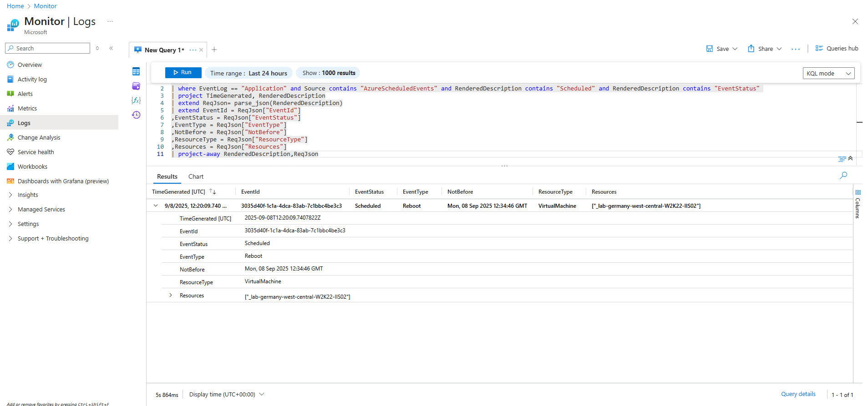Screen dimensions: 868x406
Task: Collapse the sidebar menu with double-chevron
Action: (111, 48)
